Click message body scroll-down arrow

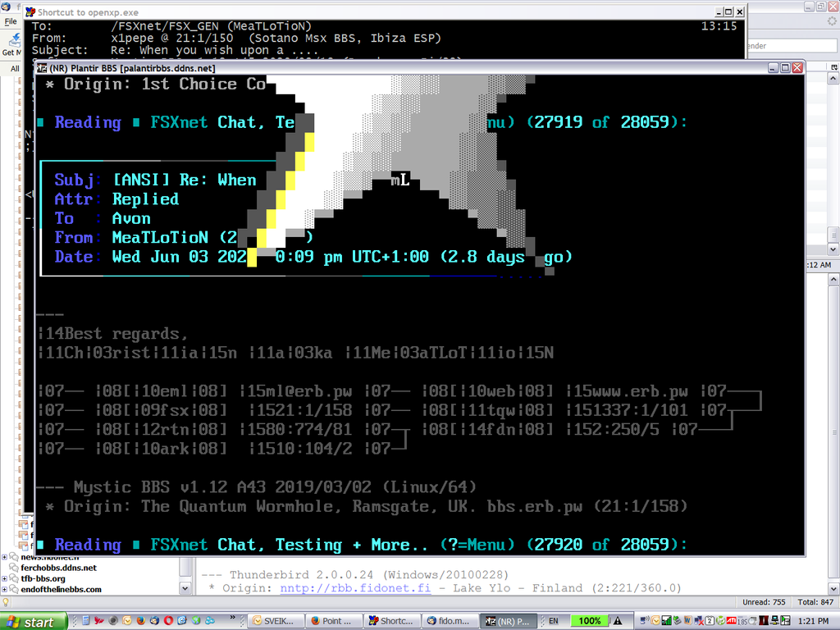point(833,589)
